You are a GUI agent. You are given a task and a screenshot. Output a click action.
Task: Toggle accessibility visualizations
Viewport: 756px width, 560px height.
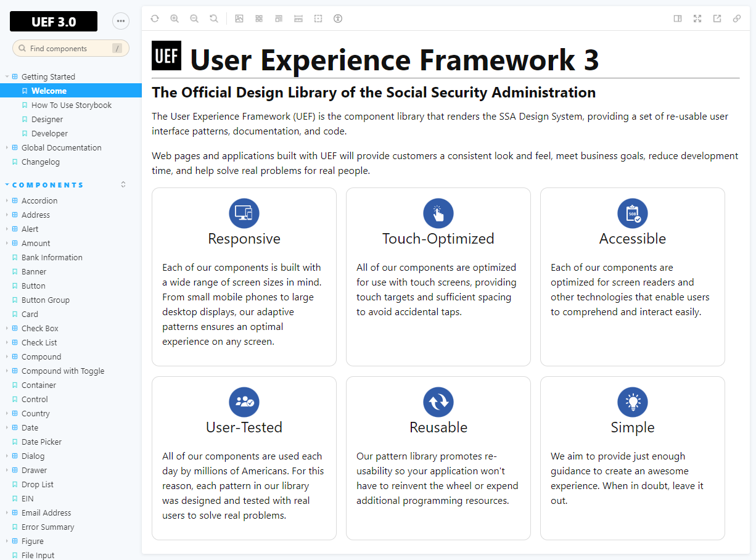(338, 19)
